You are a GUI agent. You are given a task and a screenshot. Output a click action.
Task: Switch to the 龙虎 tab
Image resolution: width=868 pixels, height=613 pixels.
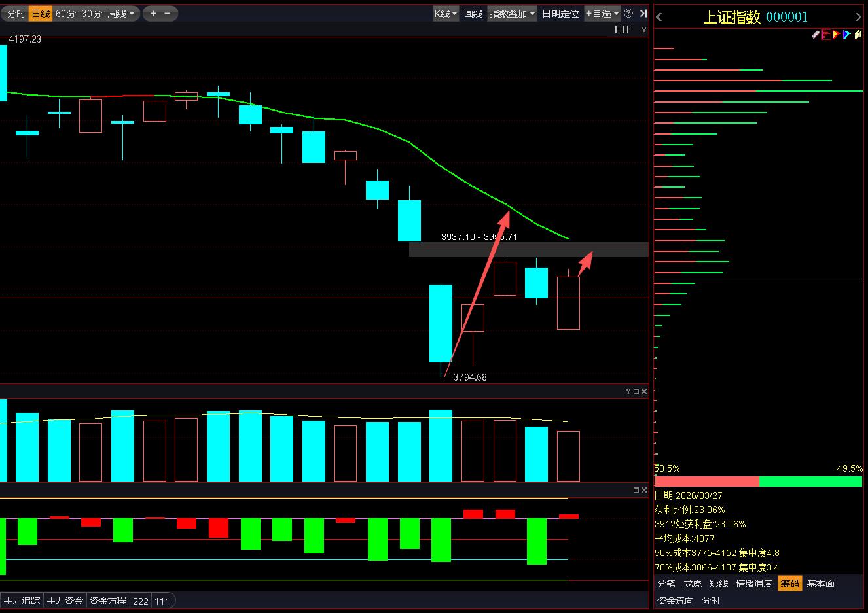tap(693, 584)
